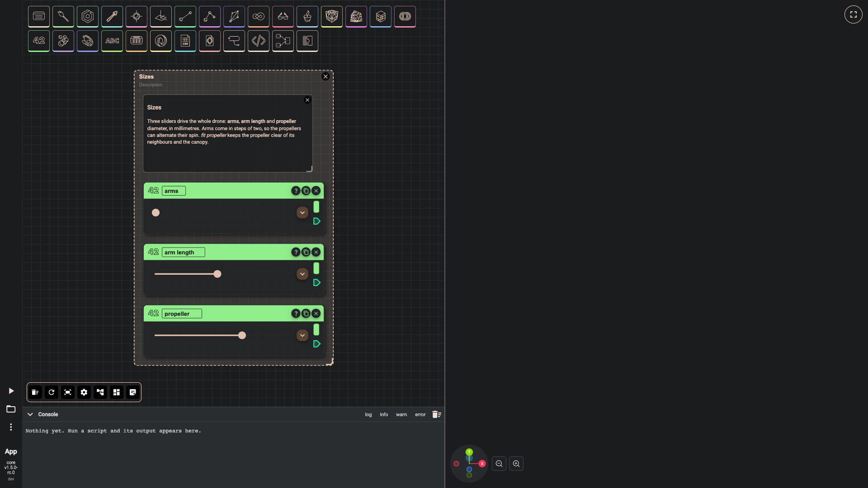Expand the arms node dropdown chevron
868x488 pixels.
pos(302,212)
